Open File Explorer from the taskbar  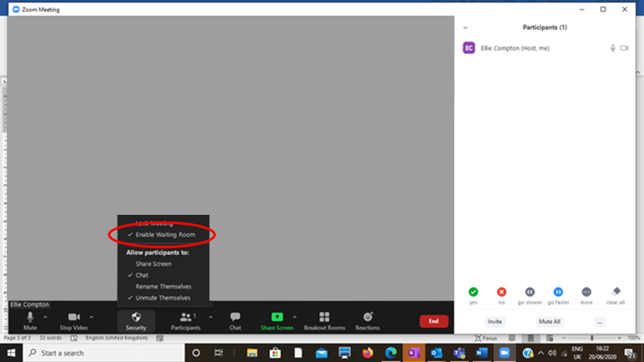tap(252, 353)
